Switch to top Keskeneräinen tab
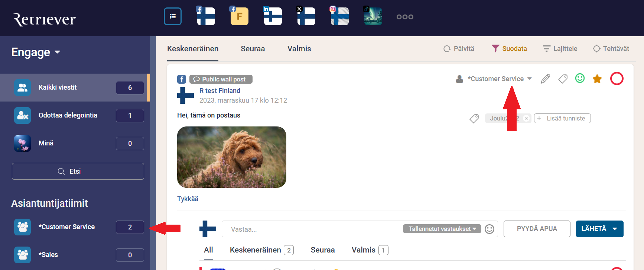Viewport: 644px width, 270px height. tap(193, 49)
